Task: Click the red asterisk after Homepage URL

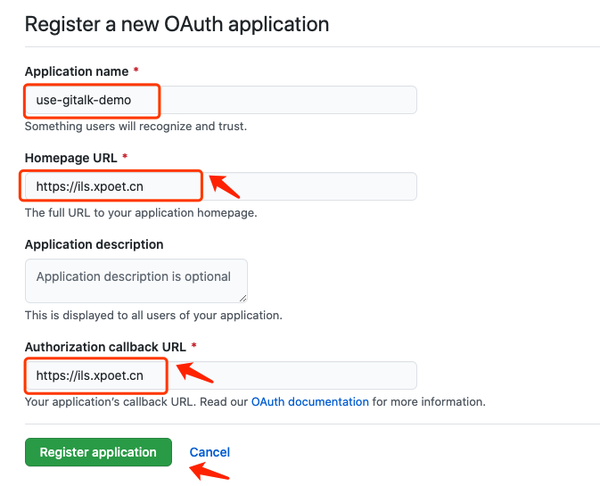Action: click(x=125, y=158)
